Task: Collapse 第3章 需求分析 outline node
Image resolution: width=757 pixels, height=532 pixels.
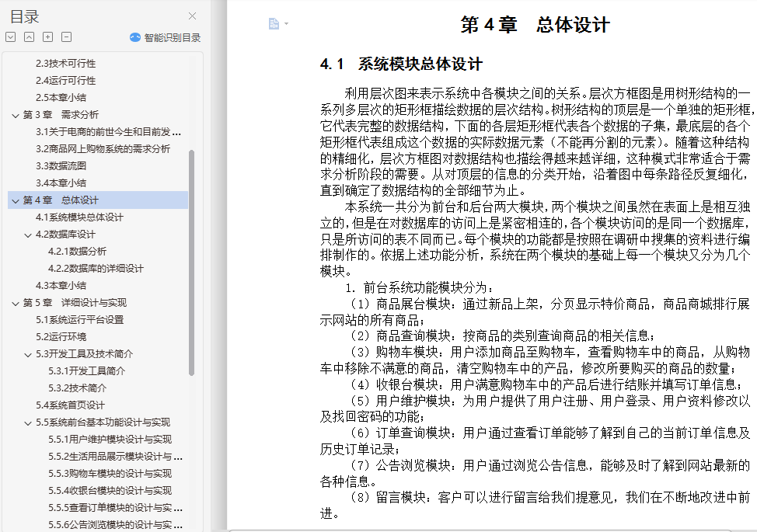Action: click(x=16, y=115)
